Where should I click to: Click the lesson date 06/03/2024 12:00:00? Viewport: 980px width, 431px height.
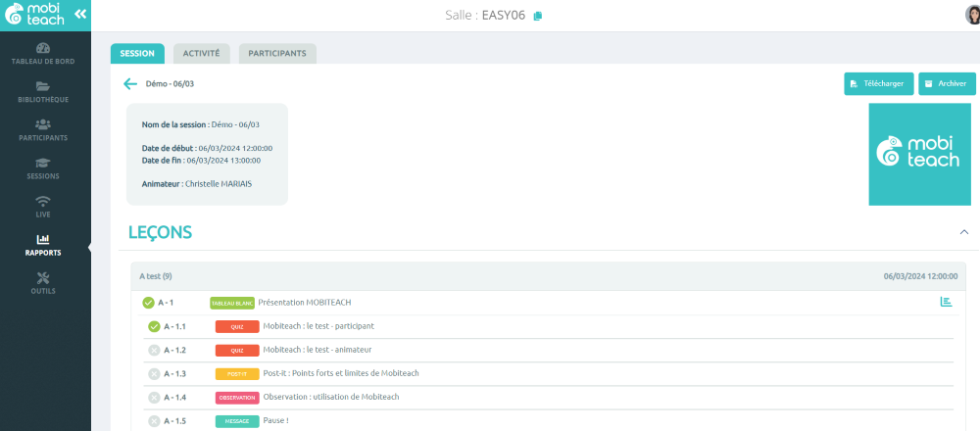pyautogui.click(x=920, y=276)
